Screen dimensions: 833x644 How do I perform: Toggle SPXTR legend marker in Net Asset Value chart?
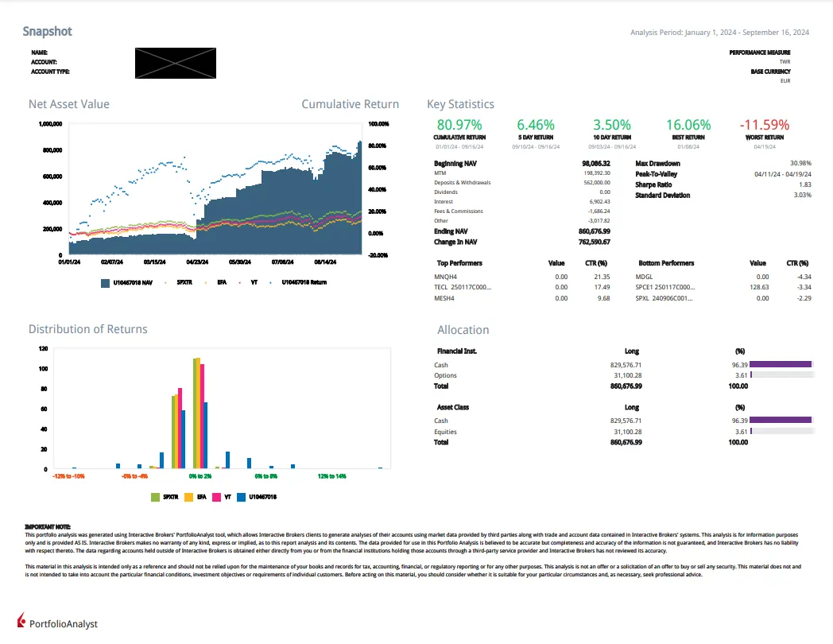pos(165,281)
